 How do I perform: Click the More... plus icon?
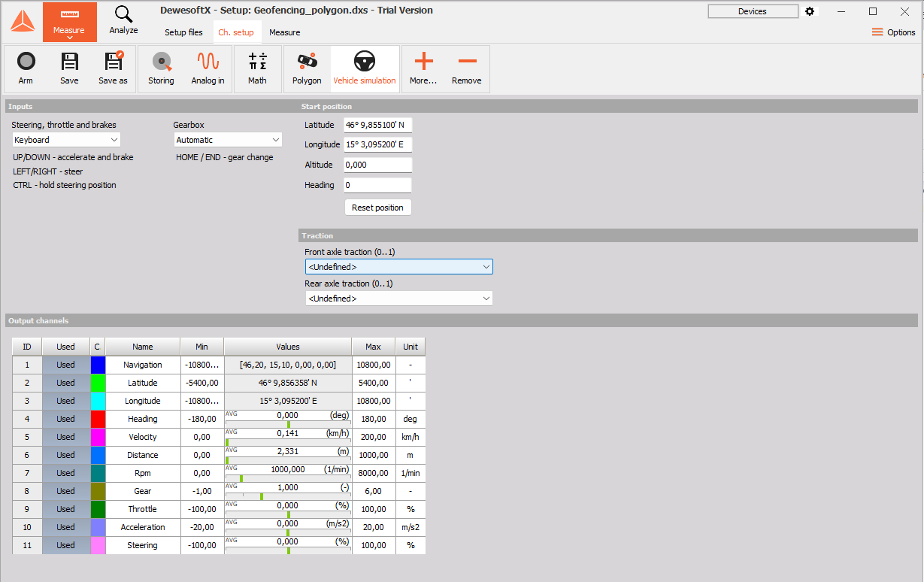[x=423, y=69]
